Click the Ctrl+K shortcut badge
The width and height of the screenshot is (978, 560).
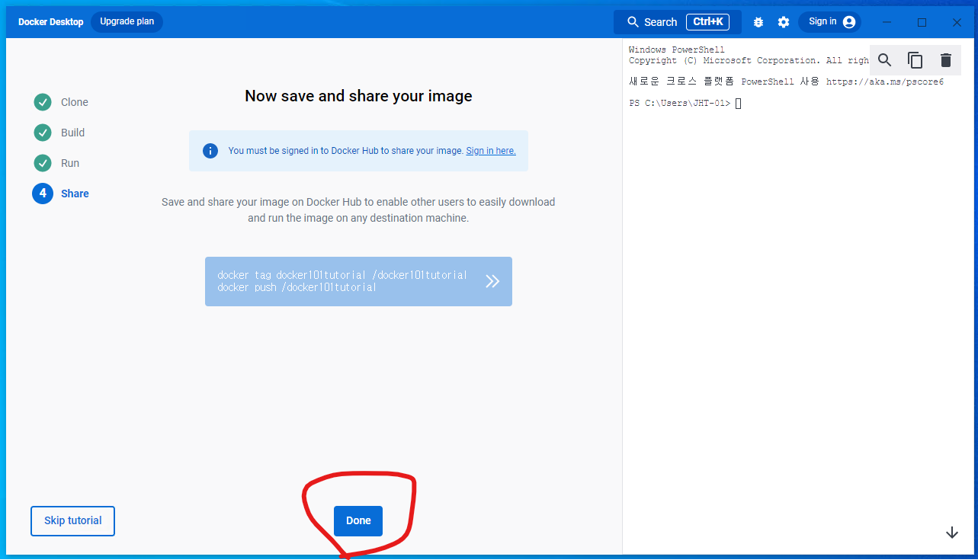708,22
